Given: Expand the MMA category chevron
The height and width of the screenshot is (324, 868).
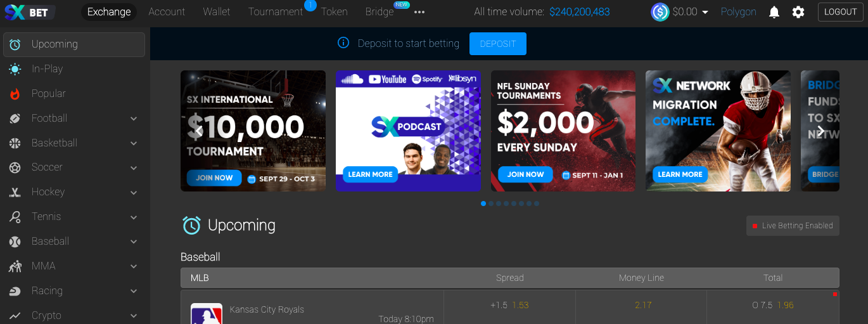Looking at the screenshot, I should point(134,267).
